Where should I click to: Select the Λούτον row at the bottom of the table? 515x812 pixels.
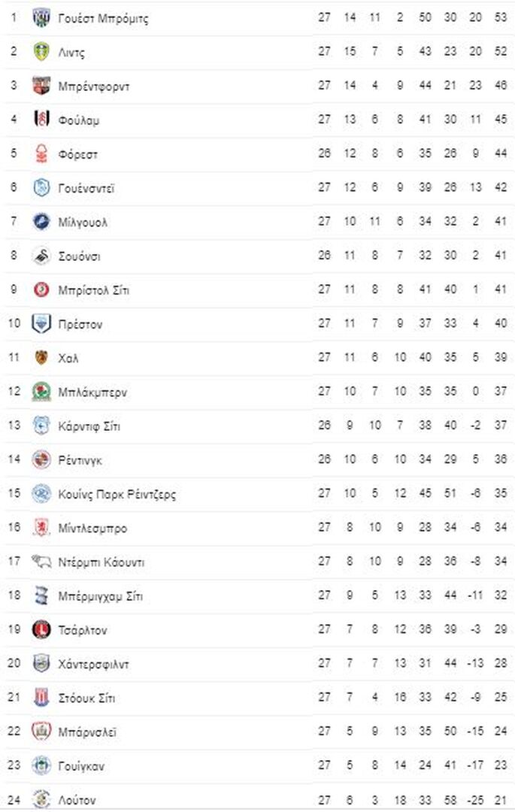(x=259, y=799)
